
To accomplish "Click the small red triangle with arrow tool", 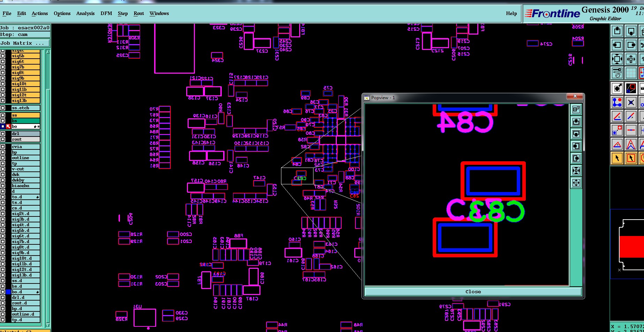I will coord(617,144).
